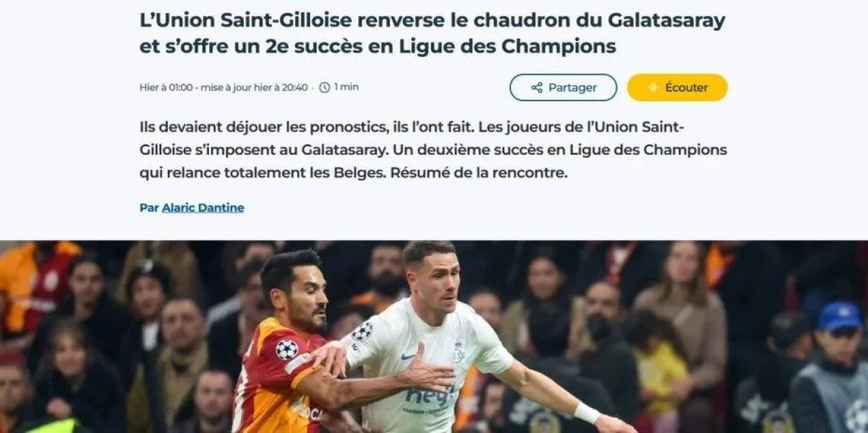Image resolution: width=868 pixels, height=433 pixels.
Task: Click the sparkle icon in Écouter button
Action: click(652, 87)
